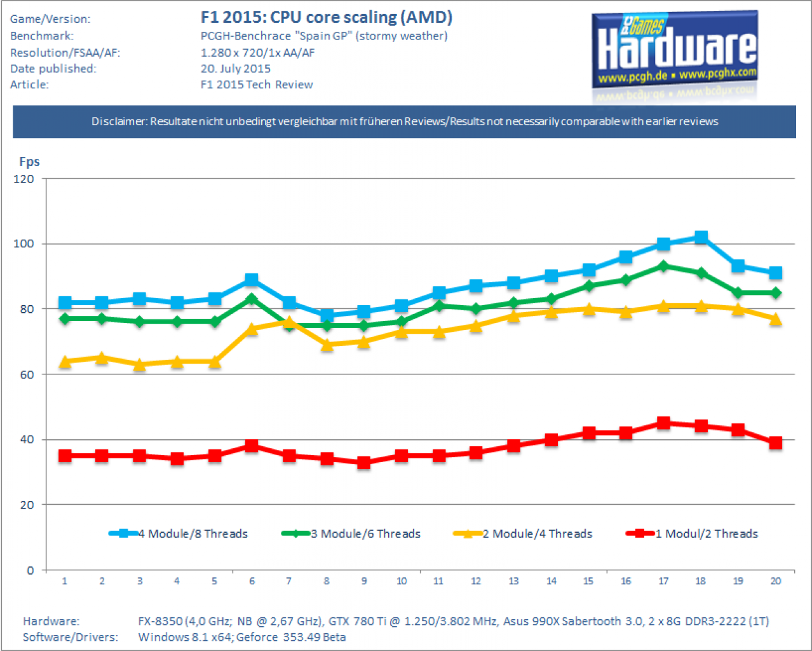
Task: Click the green legend marker for 3 Module/6 Threads
Action: [x=295, y=533]
